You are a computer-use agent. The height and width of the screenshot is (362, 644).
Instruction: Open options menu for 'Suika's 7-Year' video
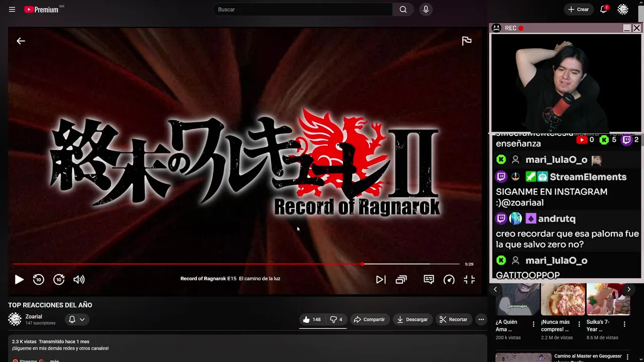[624, 324]
